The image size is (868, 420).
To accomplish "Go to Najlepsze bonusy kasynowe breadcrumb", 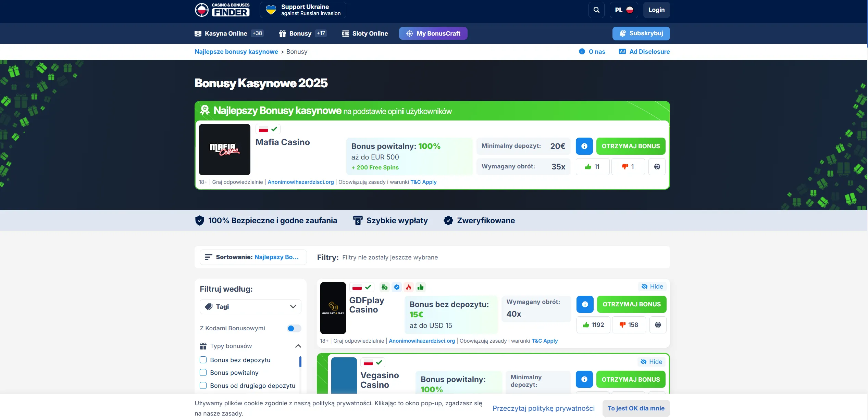I will [x=236, y=52].
